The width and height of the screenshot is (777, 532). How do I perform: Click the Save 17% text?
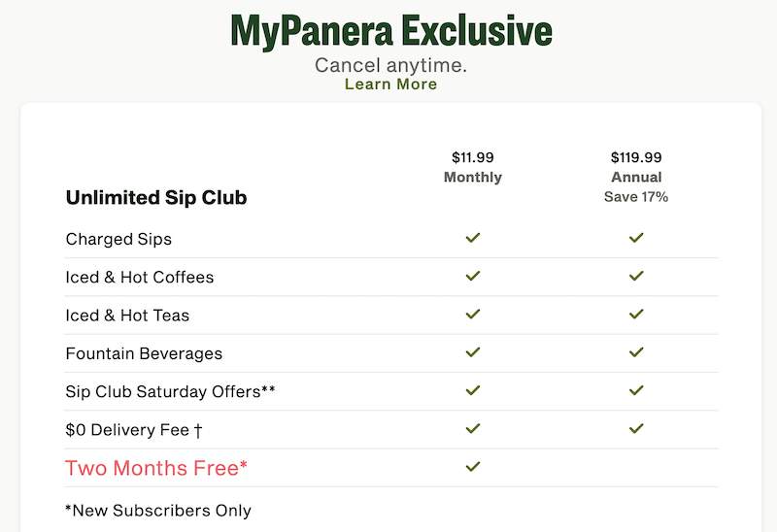pyautogui.click(x=636, y=197)
